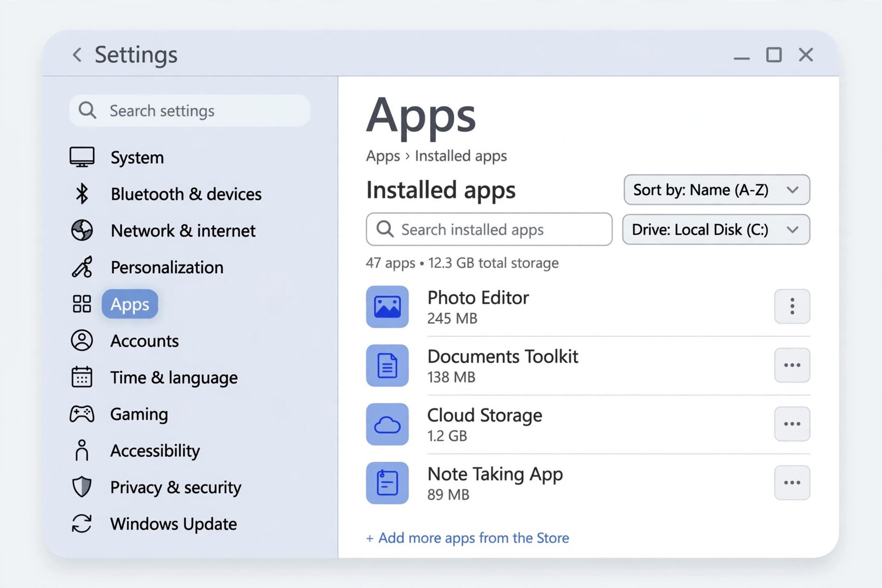Click the Documents Toolkit app icon

tap(388, 365)
